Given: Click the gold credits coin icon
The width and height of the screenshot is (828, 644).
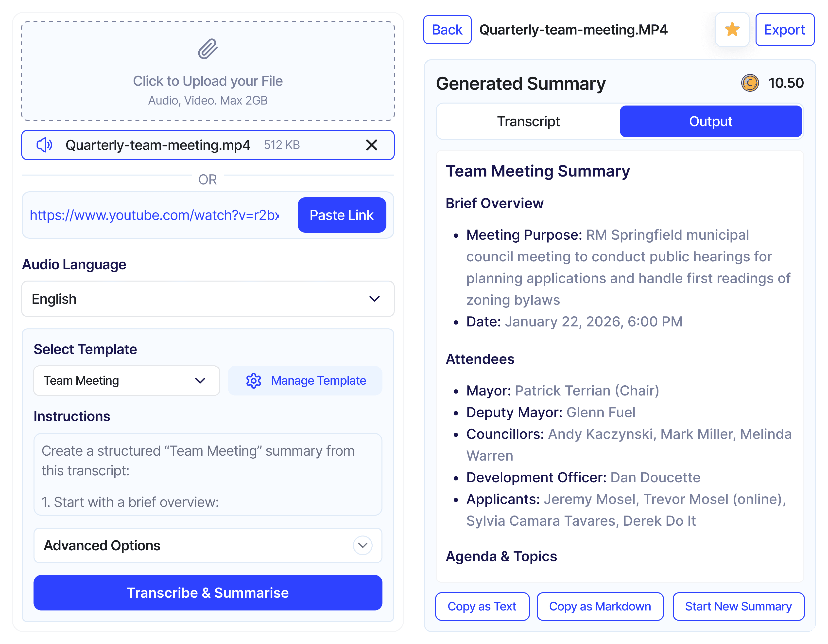Looking at the screenshot, I should click(750, 83).
